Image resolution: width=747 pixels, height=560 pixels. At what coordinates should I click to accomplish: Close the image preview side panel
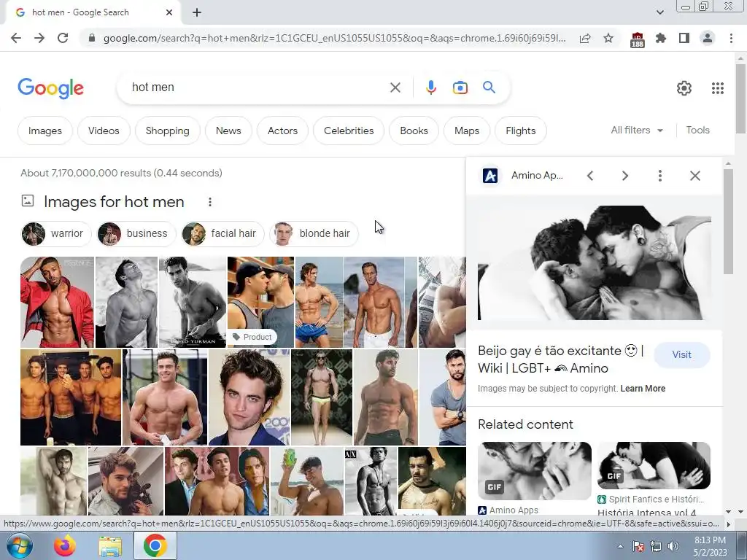coord(695,176)
